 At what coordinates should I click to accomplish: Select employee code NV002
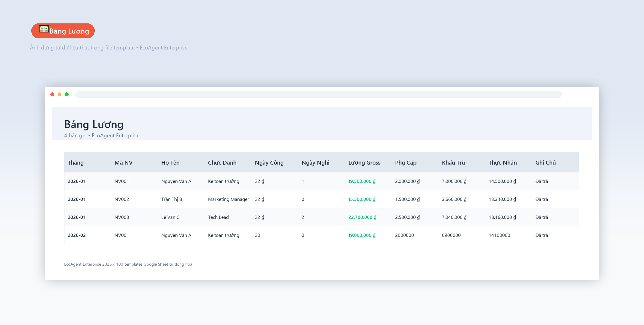click(x=122, y=199)
